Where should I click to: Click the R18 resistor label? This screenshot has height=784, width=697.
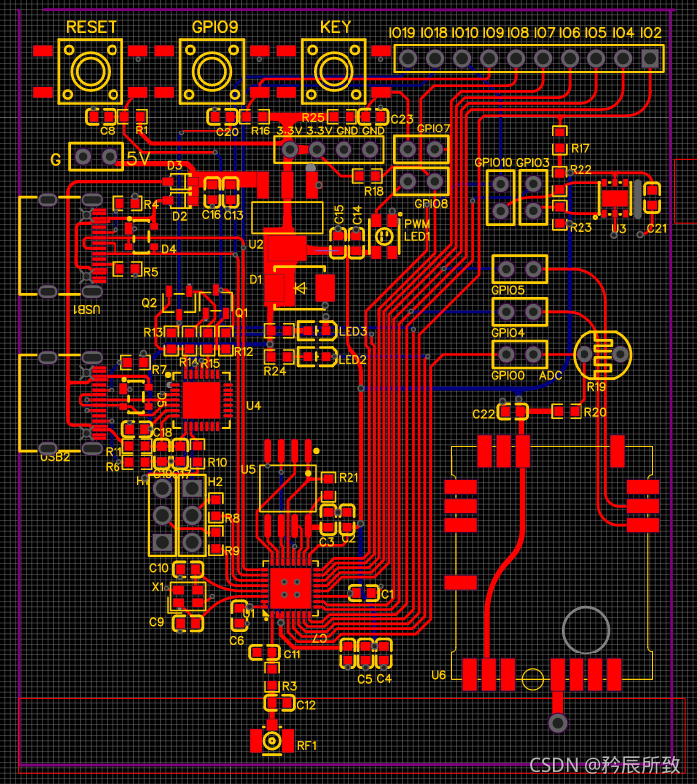[x=373, y=191]
